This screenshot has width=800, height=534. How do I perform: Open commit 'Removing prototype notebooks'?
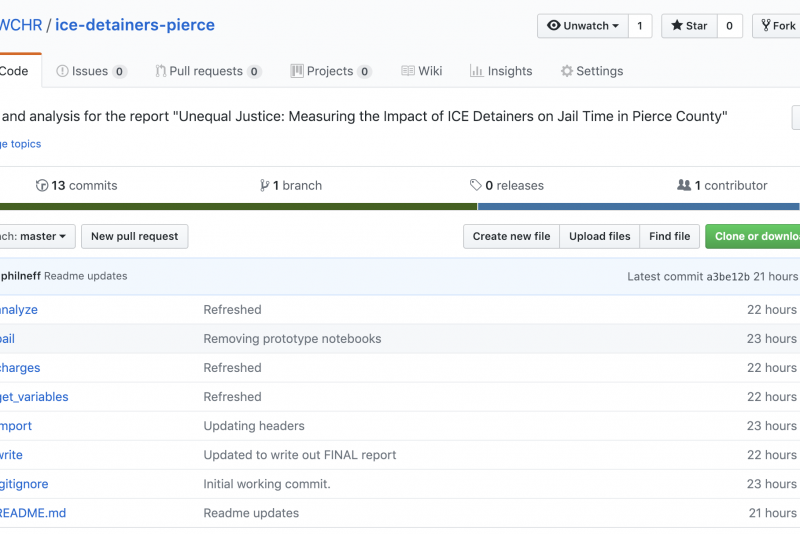point(292,339)
